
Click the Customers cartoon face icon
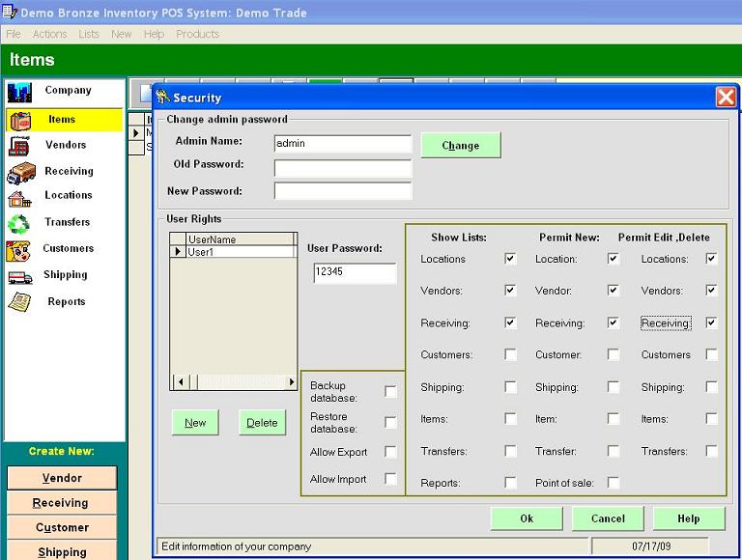point(18,251)
